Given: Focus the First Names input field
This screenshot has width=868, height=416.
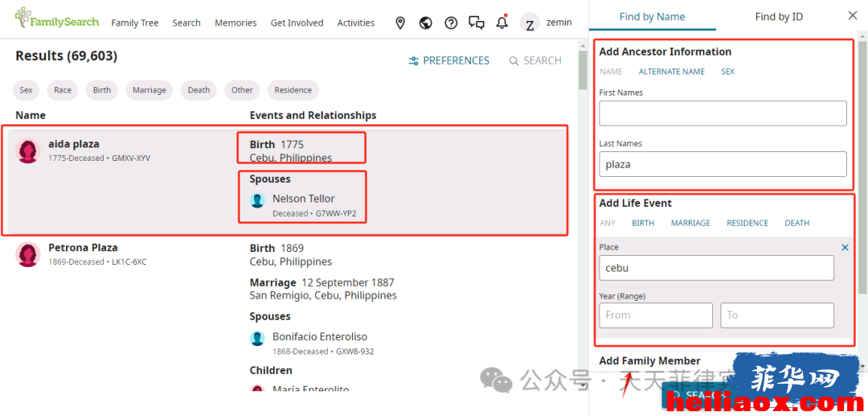Looking at the screenshot, I should point(723,113).
